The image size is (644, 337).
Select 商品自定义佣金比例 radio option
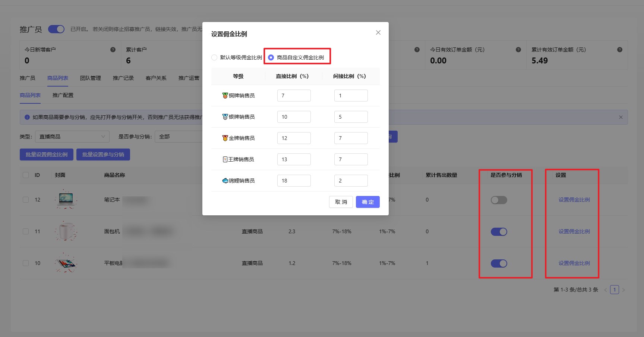coord(271,57)
